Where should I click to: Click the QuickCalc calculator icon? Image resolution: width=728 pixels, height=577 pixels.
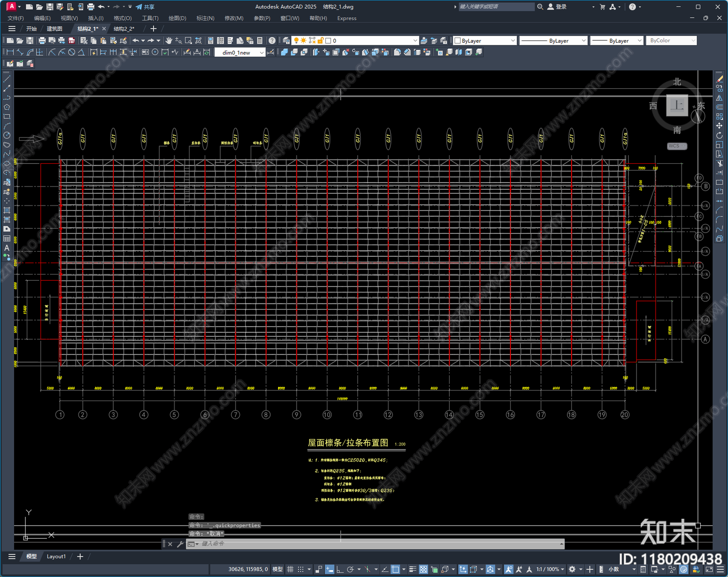click(x=260, y=40)
